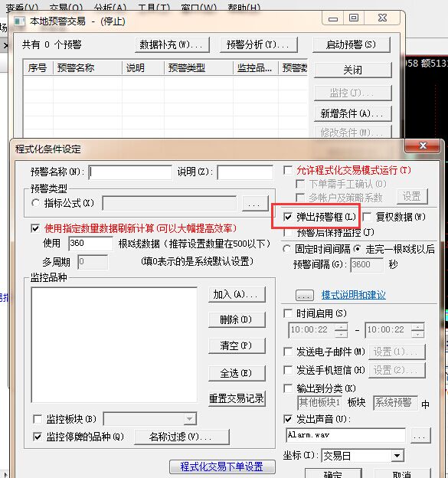The width and height of the screenshot is (448, 478).
Task: Open 窗口(W) menu in menu bar
Action: tap(198, 8)
